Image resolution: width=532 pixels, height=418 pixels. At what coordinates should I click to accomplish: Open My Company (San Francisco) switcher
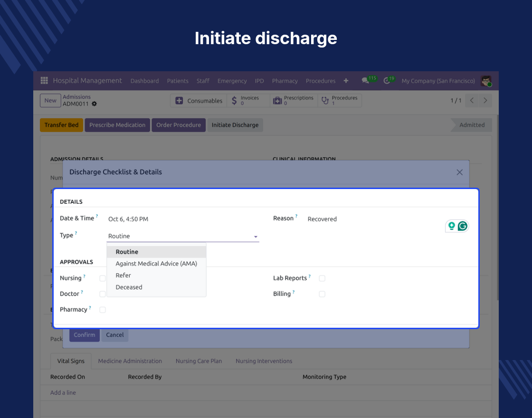coord(438,81)
